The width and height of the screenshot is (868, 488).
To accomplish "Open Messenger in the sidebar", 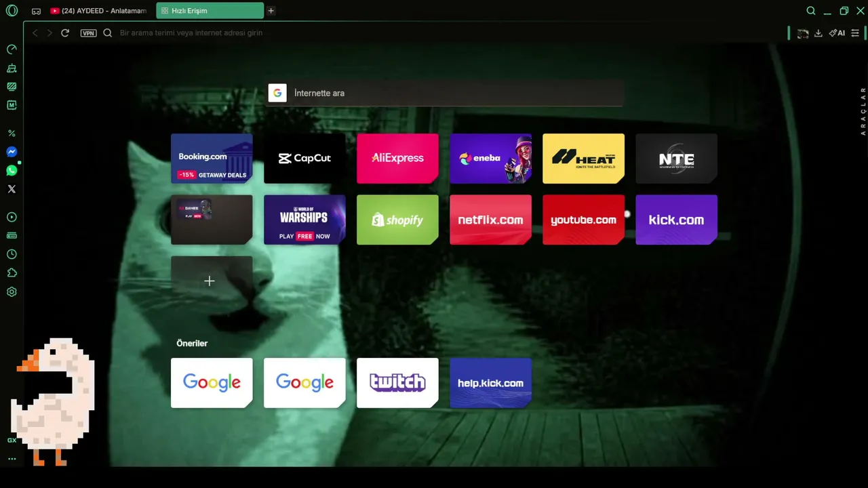I will coord(12,152).
